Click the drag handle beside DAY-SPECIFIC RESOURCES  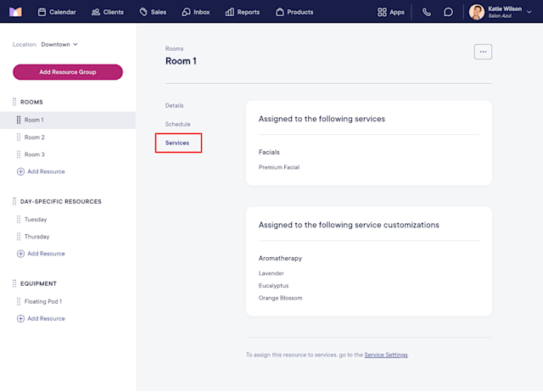tap(14, 202)
